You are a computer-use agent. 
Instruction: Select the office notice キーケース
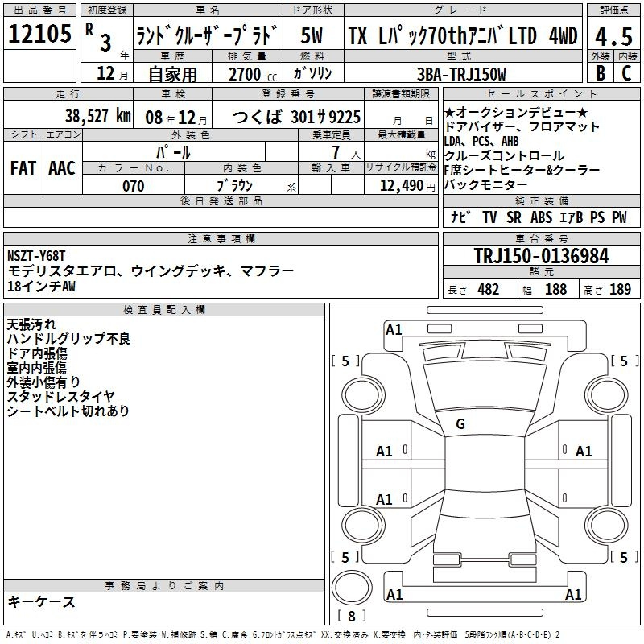pyautogui.click(x=42, y=601)
